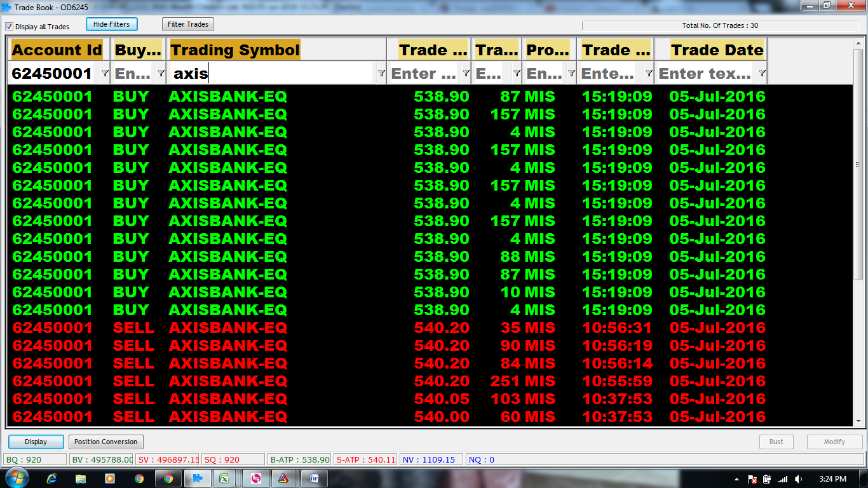The image size is (868, 488).
Task: Click the Hide Filters button
Action: (x=111, y=24)
